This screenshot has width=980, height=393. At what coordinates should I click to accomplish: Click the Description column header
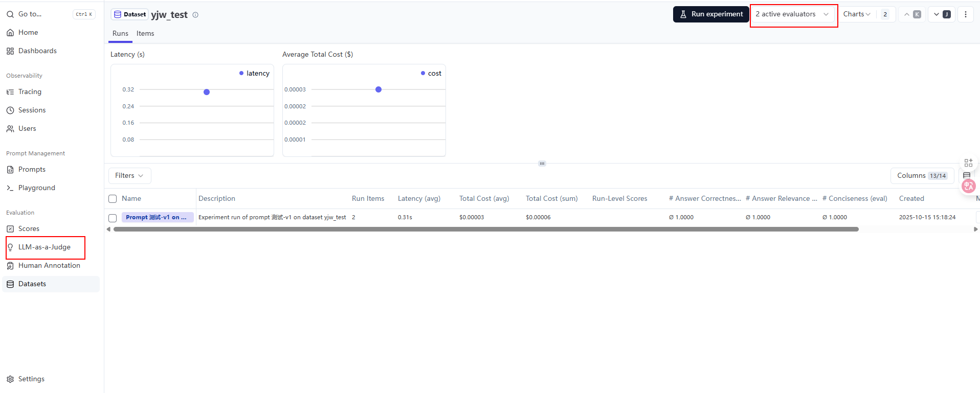pos(217,199)
